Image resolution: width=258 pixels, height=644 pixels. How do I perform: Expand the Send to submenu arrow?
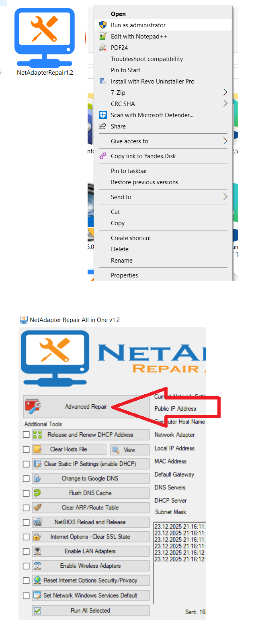[x=225, y=197]
